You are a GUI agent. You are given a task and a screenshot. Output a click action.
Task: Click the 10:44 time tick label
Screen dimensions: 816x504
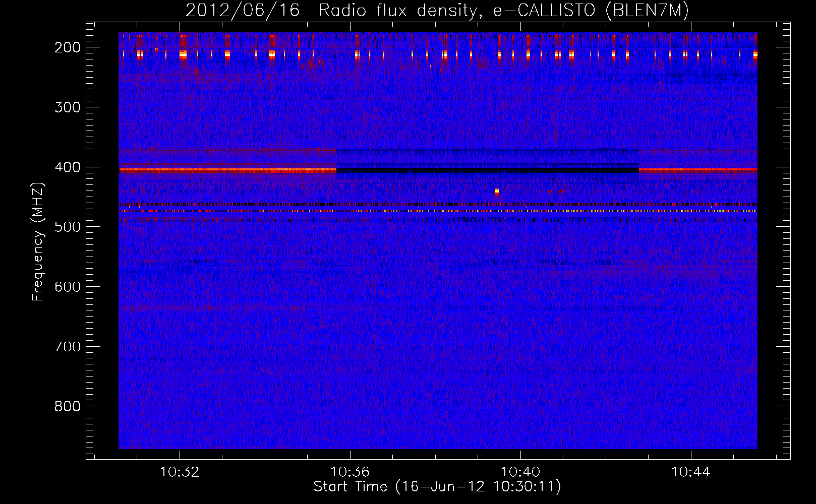(x=690, y=472)
